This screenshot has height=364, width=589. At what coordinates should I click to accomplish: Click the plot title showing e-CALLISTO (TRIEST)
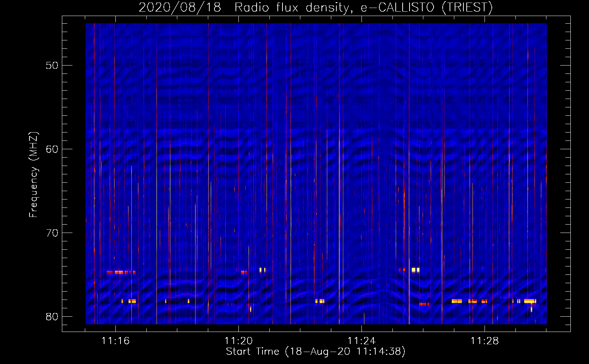(x=316, y=7)
